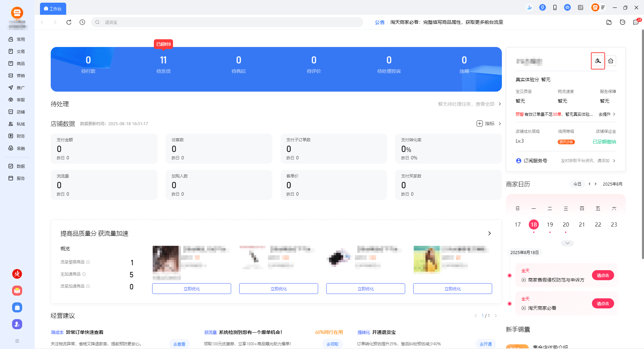Click the 店铺 sidebar icon
This screenshot has width=644, height=349.
point(11,112)
